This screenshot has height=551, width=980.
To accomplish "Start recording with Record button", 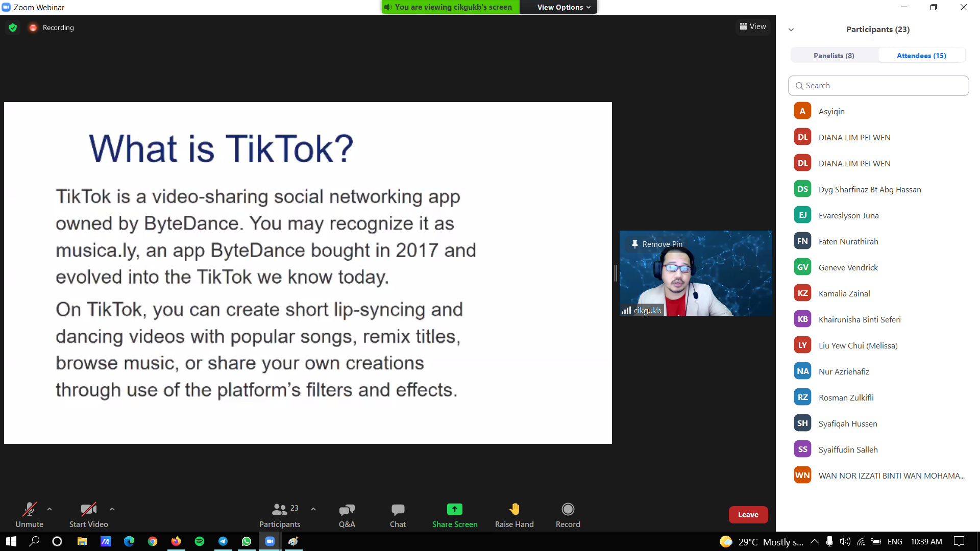I will [x=568, y=515].
